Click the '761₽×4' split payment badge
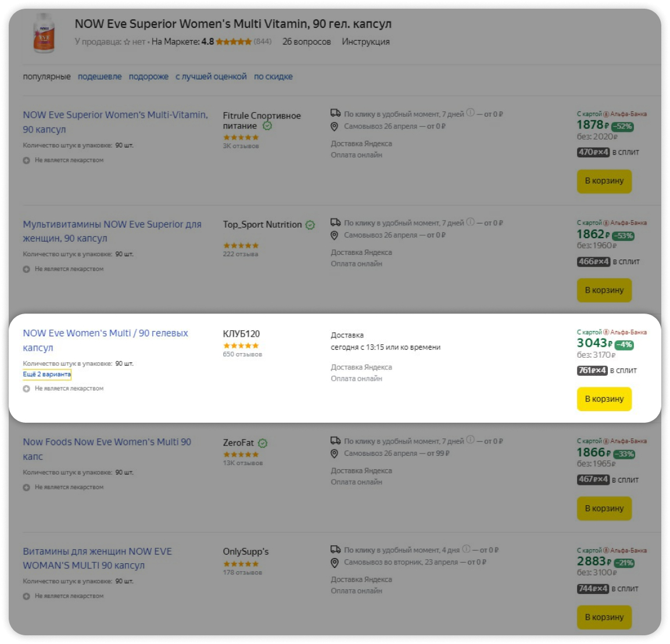 [x=592, y=370]
